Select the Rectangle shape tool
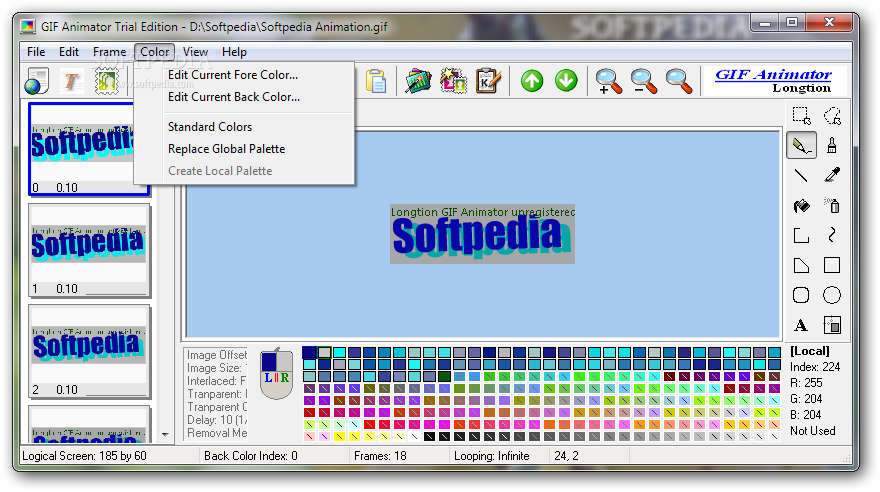The image size is (880, 492). (x=832, y=265)
